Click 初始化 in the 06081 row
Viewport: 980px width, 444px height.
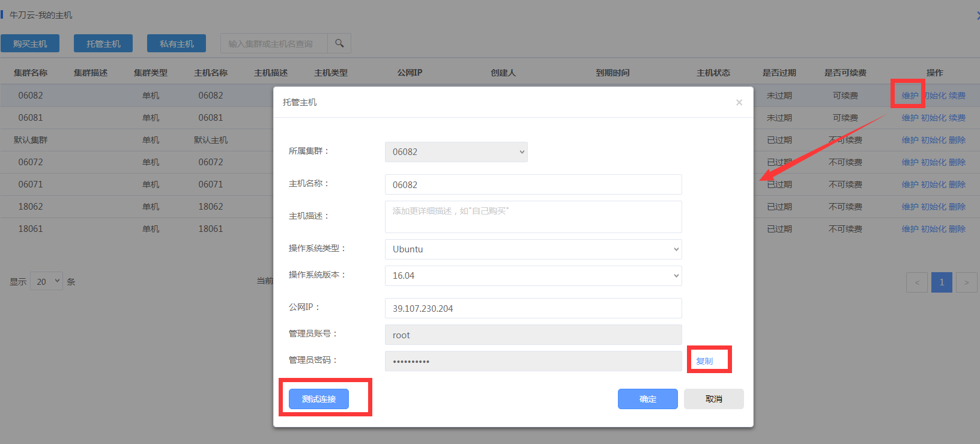pos(934,118)
